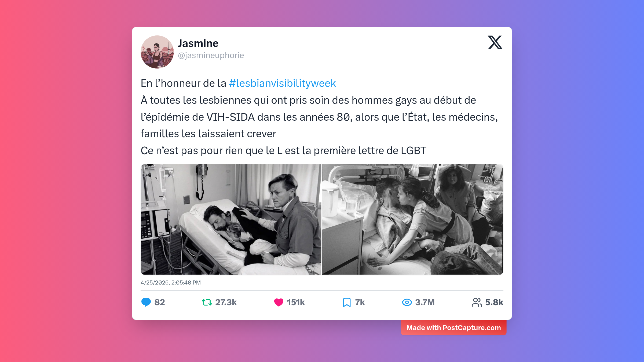
Task: Click the bookmark icon
Action: [x=347, y=302]
